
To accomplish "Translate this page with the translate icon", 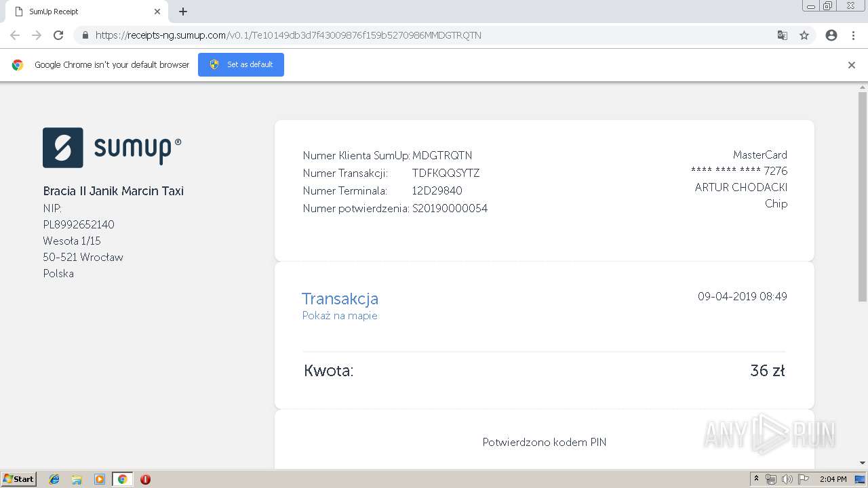I will pos(783,35).
